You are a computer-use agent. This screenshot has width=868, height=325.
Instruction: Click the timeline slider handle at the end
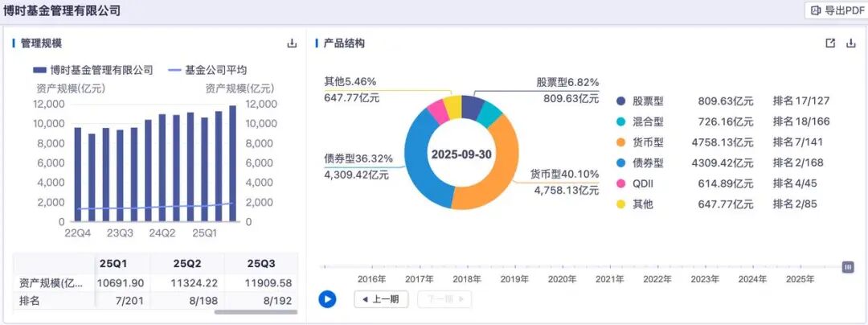[x=848, y=267]
